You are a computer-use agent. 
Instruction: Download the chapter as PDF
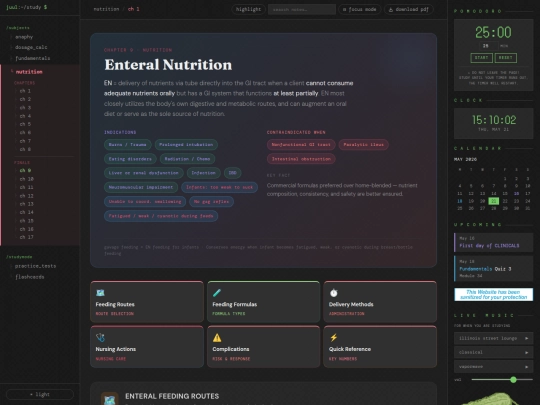(x=409, y=9)
